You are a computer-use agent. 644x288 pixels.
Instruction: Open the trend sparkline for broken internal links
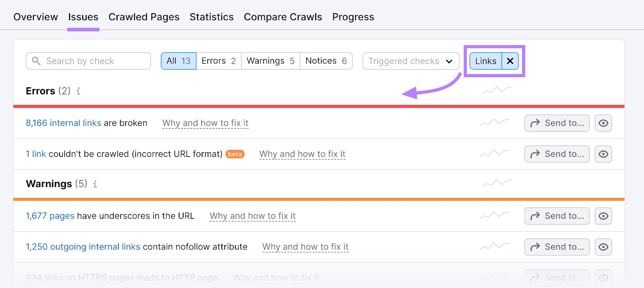[494, 123]
